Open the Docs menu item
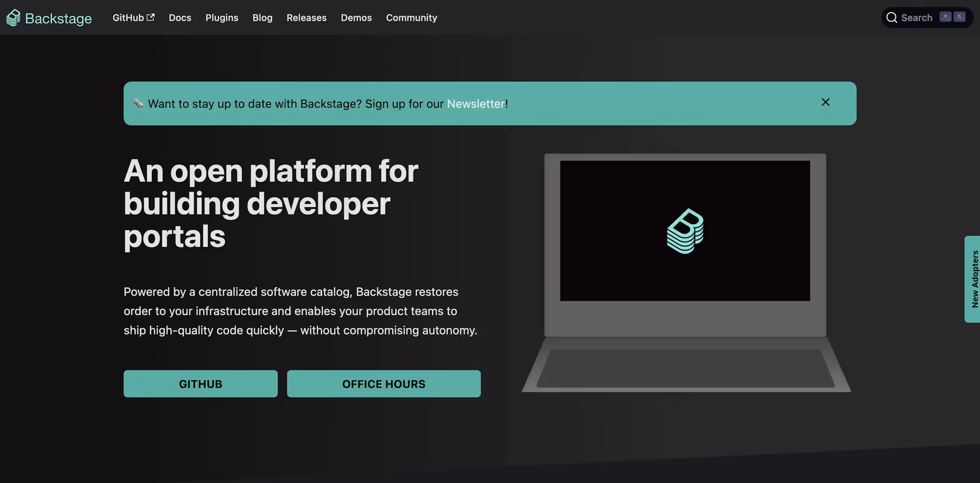This screenshot has width=980, height=483. click(x=180, y=17)
